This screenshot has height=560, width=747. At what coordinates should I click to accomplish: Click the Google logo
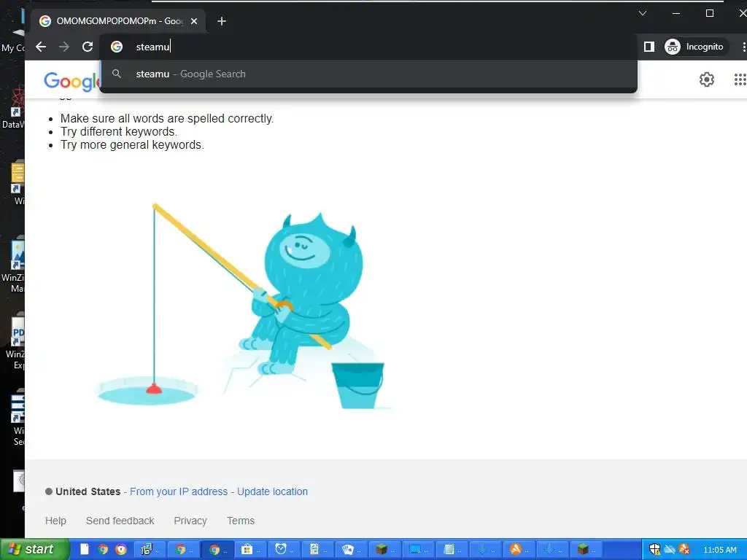[x=71, y=81]
